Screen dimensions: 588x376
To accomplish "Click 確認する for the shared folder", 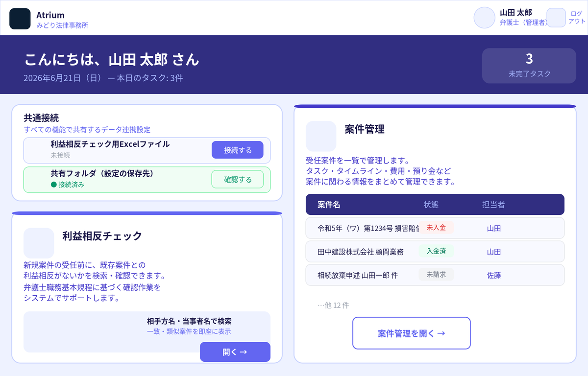I will (238, 180).
